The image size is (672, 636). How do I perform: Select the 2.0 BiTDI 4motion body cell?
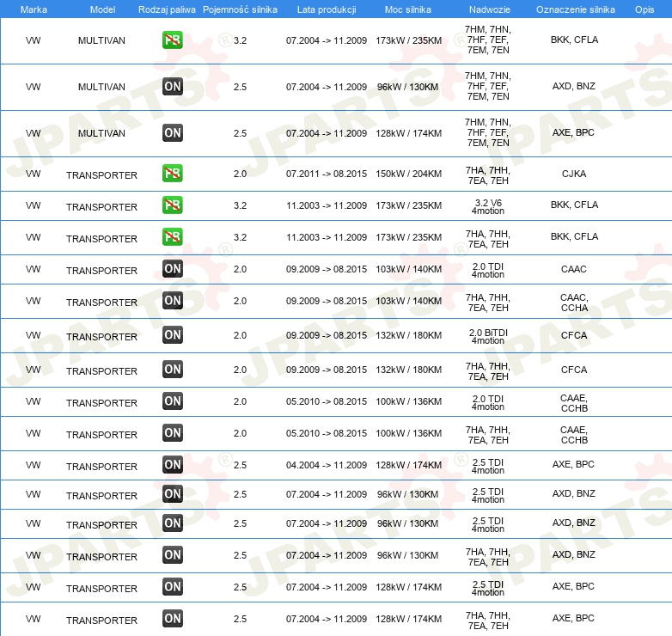(488, 336)
